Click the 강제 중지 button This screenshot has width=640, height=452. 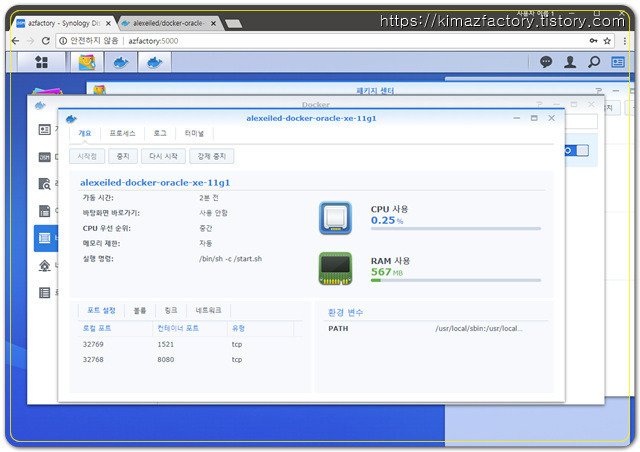click(x=211, y=156)
